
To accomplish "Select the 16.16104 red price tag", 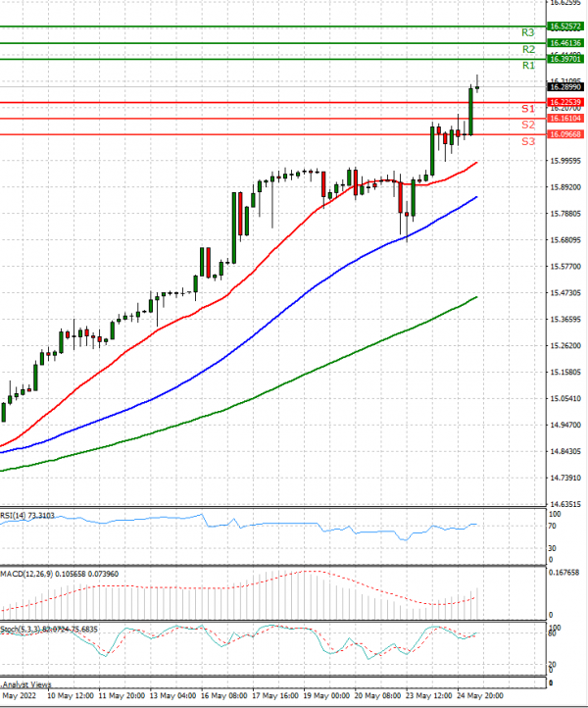I will coord(565,119).
